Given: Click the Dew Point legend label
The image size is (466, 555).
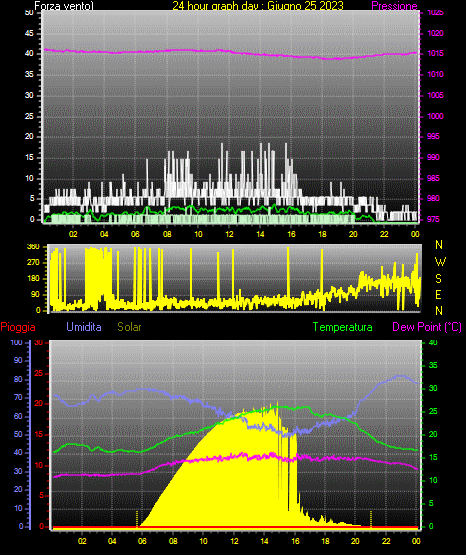Looking at the screenshot, I should (x=427, y=327).
